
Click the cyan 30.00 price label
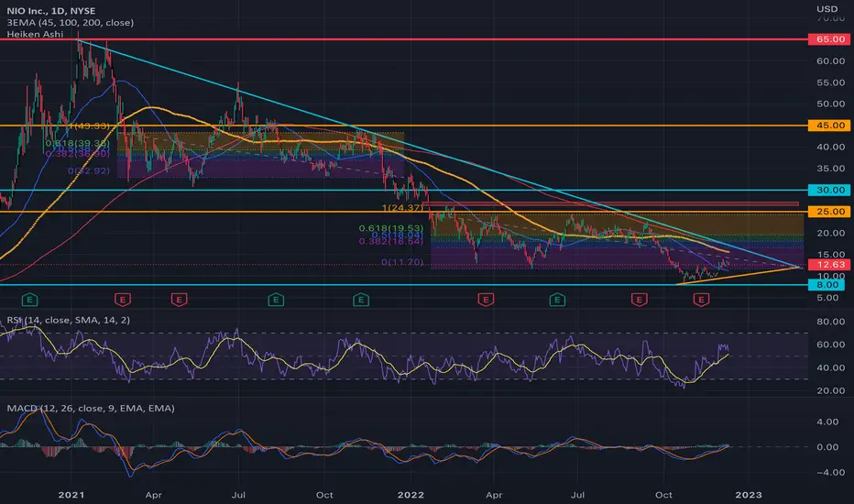click(829, 191)
